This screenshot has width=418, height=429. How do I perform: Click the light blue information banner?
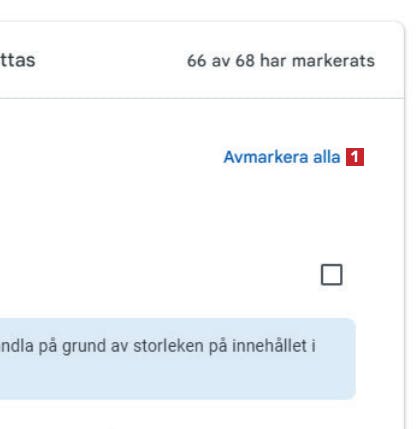tap(178, 359)
